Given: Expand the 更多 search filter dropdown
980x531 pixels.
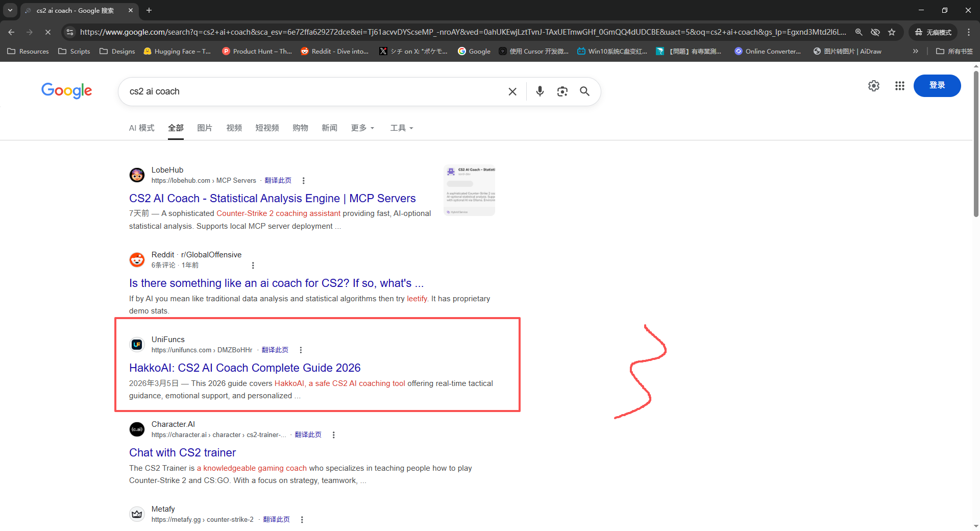Looking at the screenshot, I should click(362, 128).
